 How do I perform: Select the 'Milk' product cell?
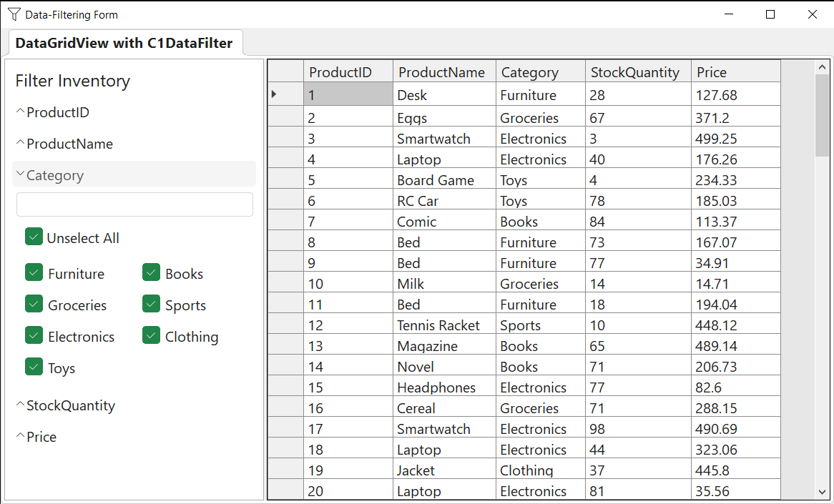click(x=445, y=282)
